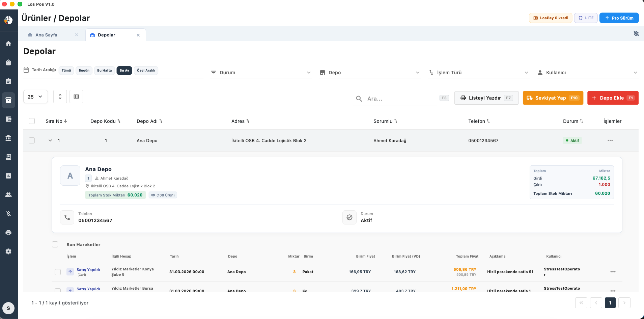This screenshot has height=319, width=644.
Task: Tick the select-all checkbox in table header
Action: [x=32, y=121]
